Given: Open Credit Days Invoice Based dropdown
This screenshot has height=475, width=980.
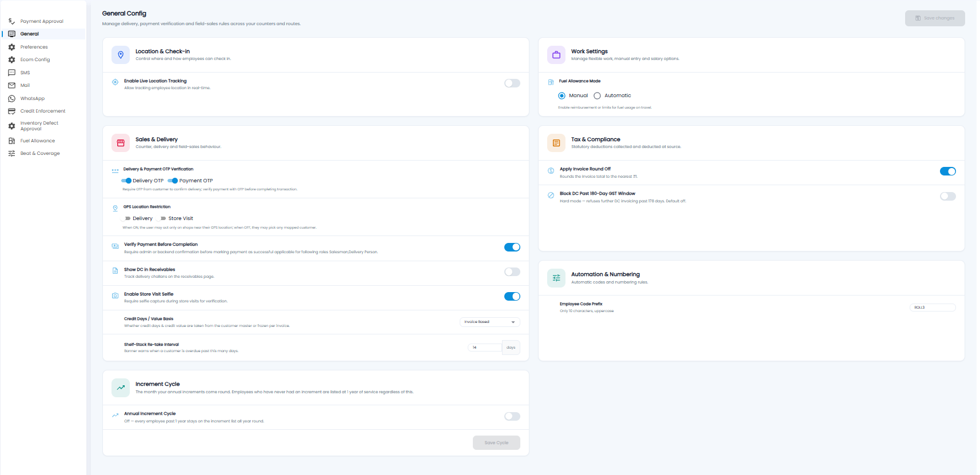Looking at the screenshot, I should click(490, 322).
